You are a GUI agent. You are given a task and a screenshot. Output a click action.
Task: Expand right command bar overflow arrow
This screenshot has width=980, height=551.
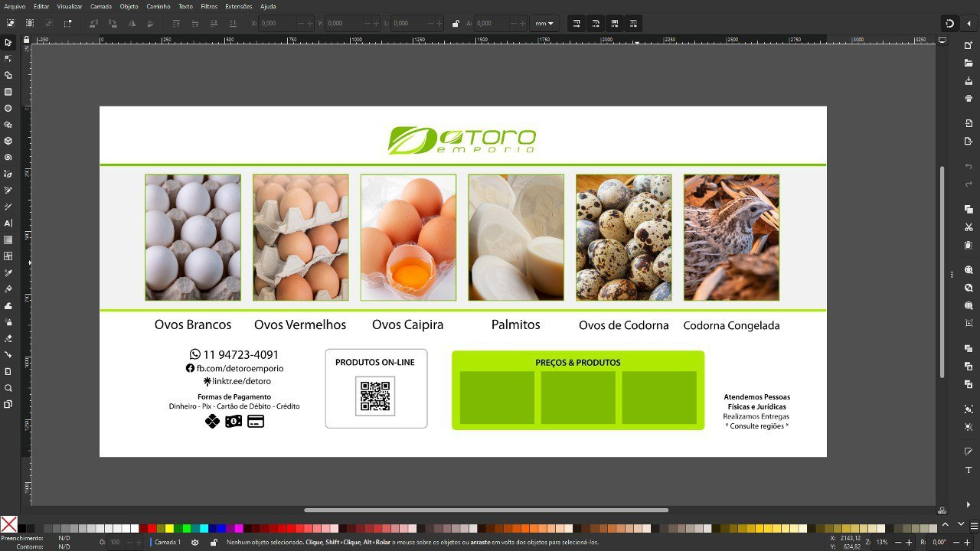969,504
